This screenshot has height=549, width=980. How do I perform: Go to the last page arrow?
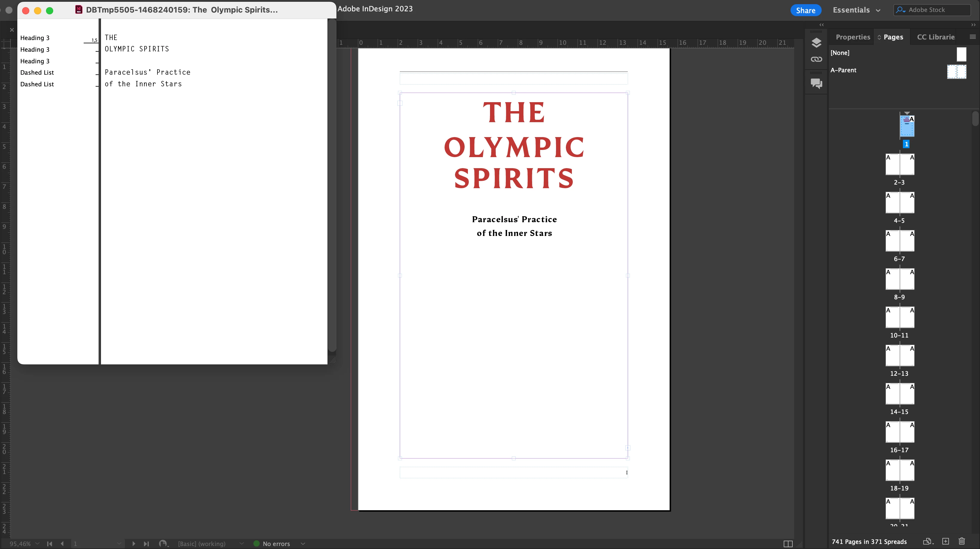click(146, 544)
